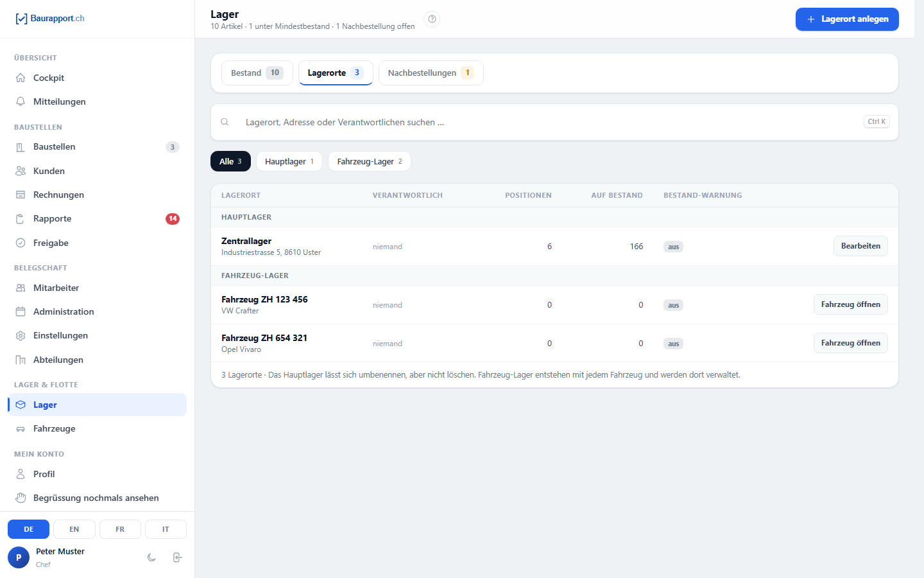Go to Mitarbeiter page
The height and width of the screenshot is (578, 924).
click(97, 288)
